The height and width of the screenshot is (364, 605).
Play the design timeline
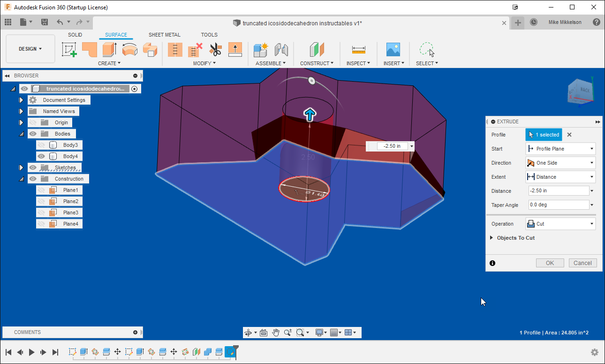(30, 352)
